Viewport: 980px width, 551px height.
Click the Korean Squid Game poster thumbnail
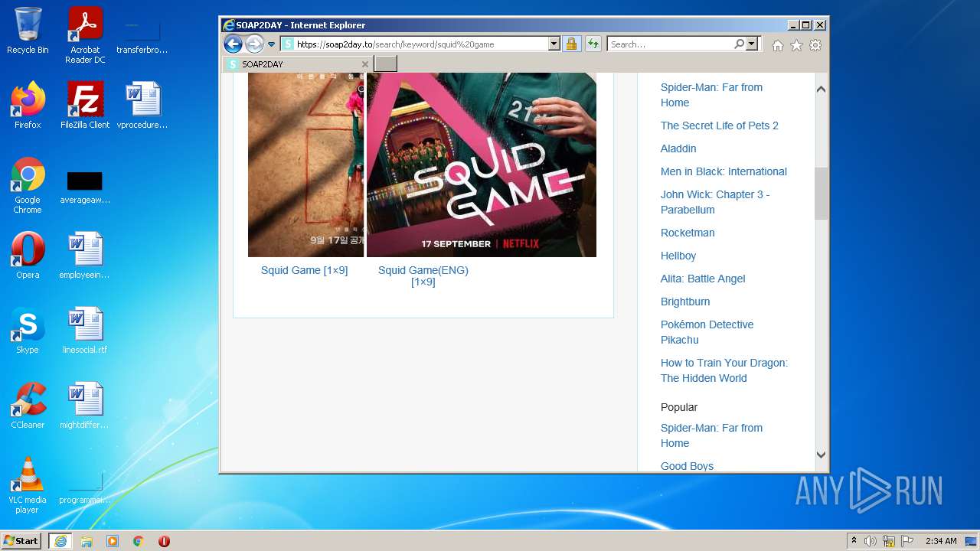tap(305, 165)
